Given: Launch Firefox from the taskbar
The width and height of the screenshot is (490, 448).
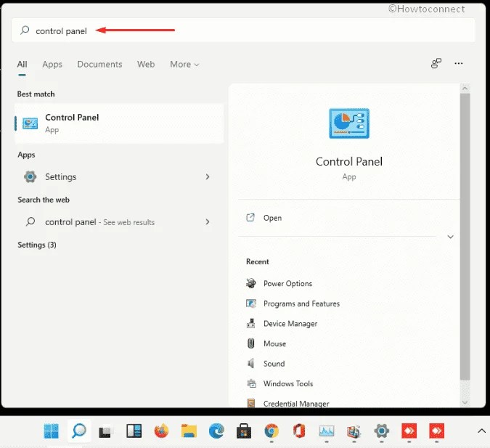Looking at the screenshot, I should [161, 431].
